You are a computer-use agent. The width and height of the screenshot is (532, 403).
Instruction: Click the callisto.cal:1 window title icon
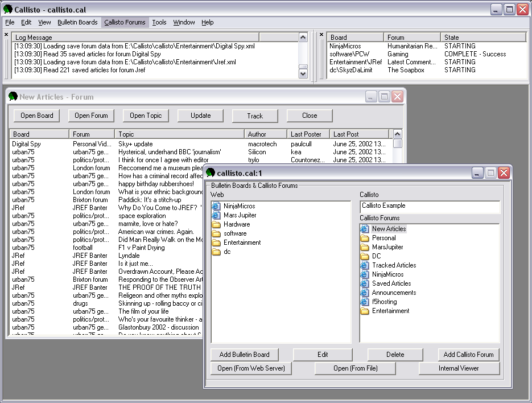point(211,173)
